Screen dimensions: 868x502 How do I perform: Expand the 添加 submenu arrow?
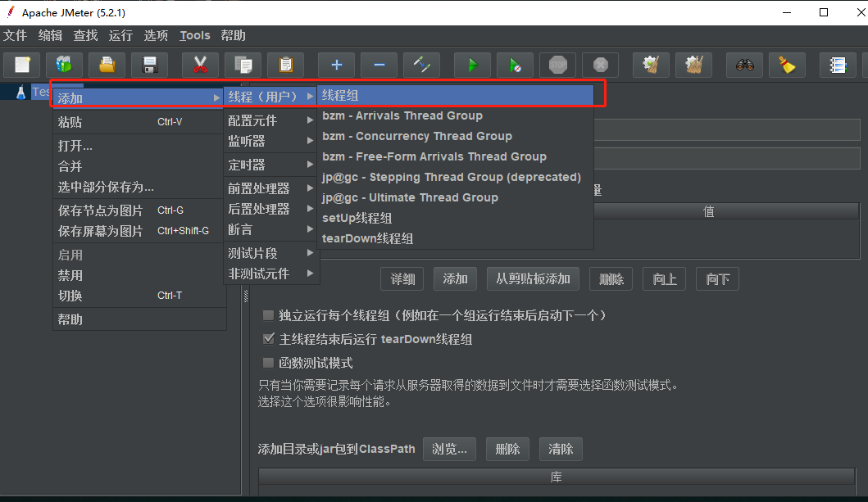[216, 97]
